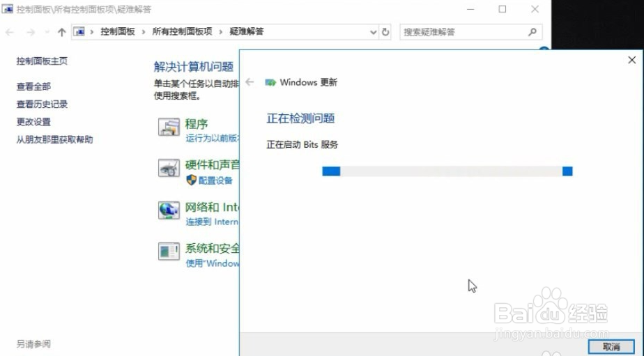Click 另请参阅 text in sidebar
Screen dimensions: 644x356
[x=33, y=343]
